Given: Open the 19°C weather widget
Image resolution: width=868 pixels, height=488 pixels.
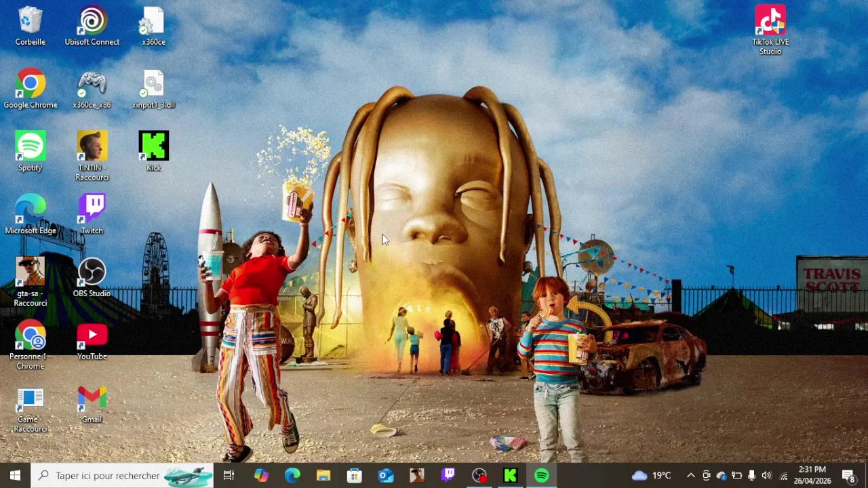Looking at the screenshot, I should [651, 476].
